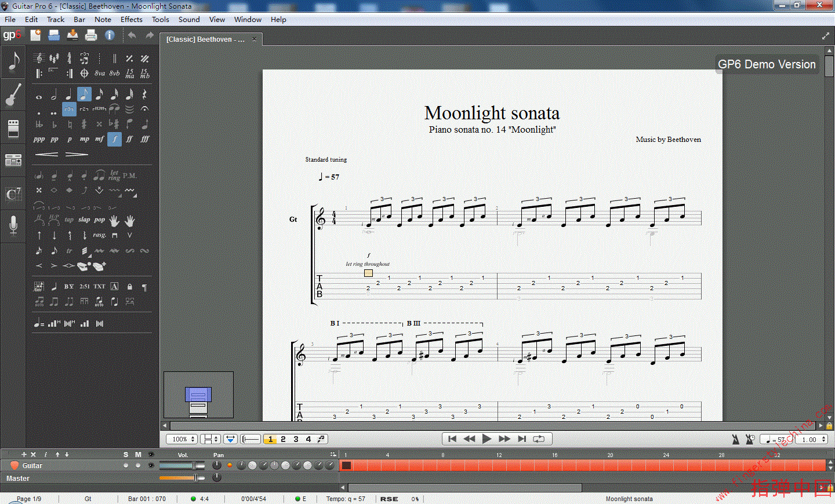Open the Mastering rack panel icon
835x504 pixels.
pos(13,160)
